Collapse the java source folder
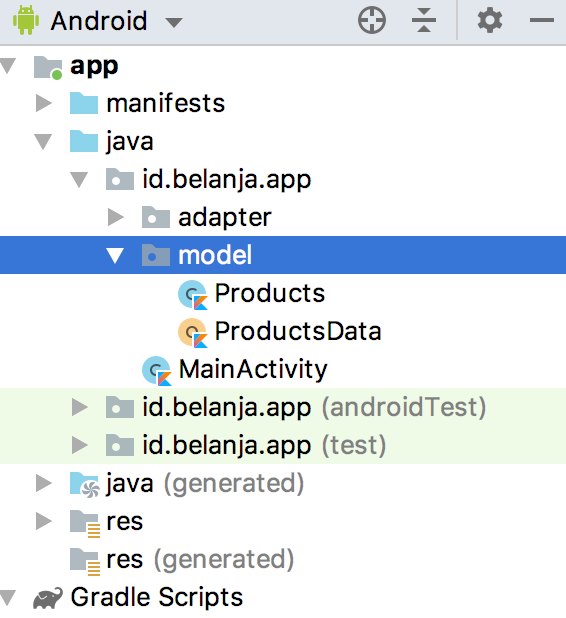Screen dimensions: 566x618 point(43,141)
